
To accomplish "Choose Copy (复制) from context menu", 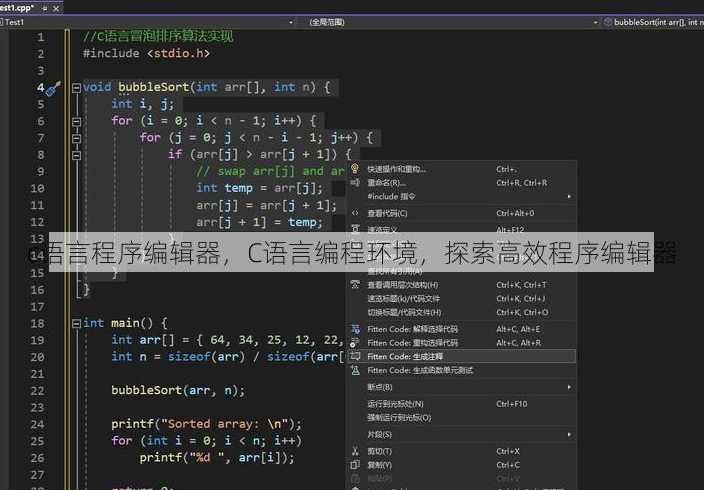I will click(x=461, y=465).
